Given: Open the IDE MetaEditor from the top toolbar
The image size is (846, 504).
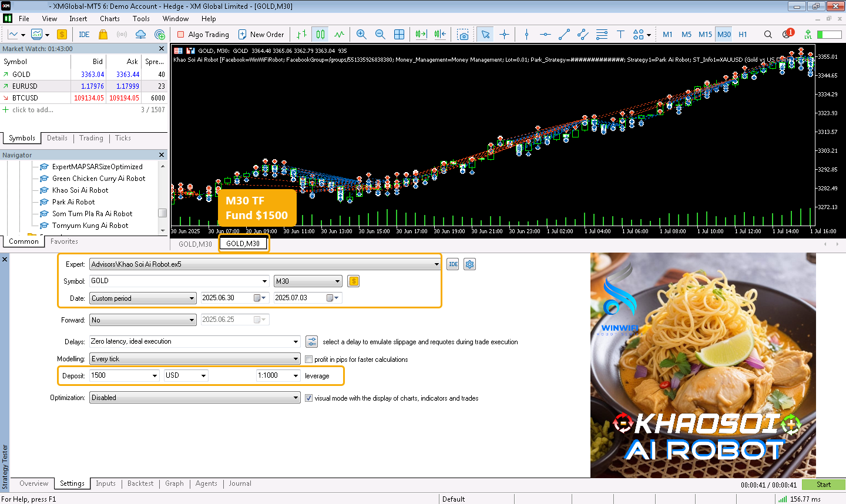Looking at the screenshot, I should click(84, 35).
